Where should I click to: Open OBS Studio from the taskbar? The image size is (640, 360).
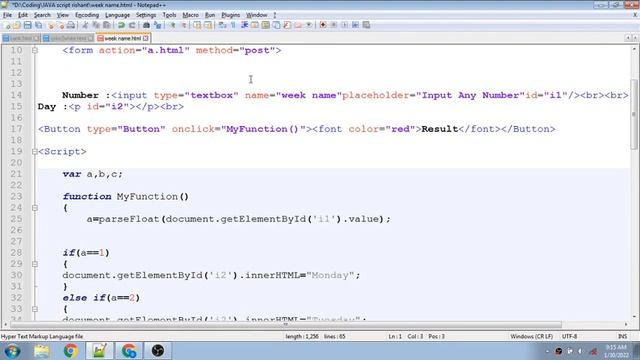click(x=158, y=351)
